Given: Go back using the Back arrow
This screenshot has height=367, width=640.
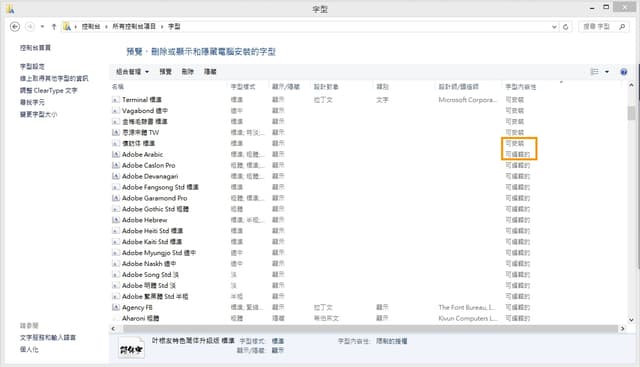Looking at the screenshot, I should (15, 27).
